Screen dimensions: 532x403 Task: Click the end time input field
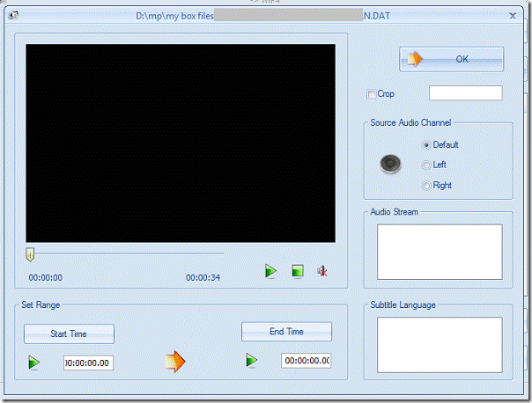tap(306, 361)
